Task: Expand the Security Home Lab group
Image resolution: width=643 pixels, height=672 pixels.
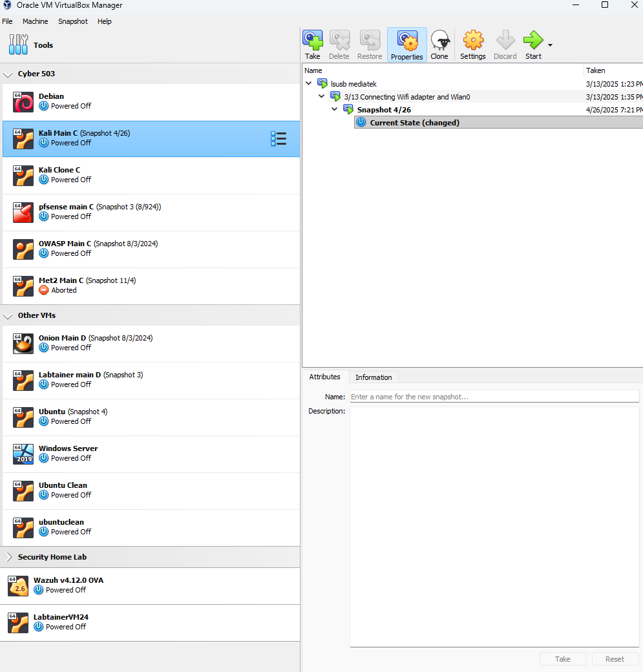Action: (9, 556)
